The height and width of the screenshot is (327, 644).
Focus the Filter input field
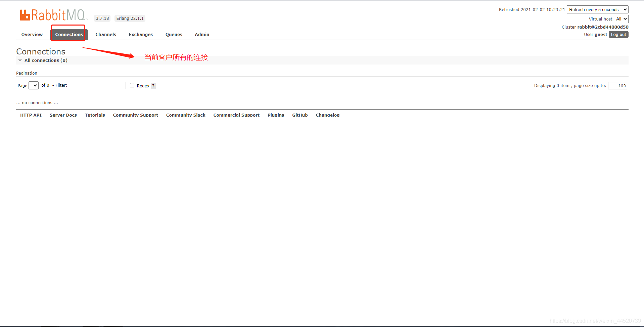click(x=97, y=85)
